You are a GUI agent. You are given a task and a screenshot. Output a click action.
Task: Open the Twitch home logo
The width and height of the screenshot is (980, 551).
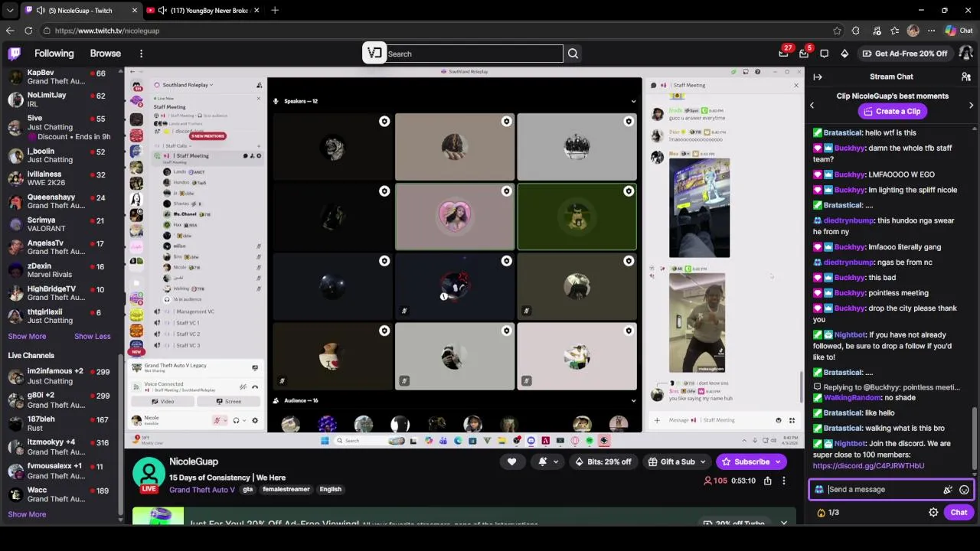[x=14, y=54]
